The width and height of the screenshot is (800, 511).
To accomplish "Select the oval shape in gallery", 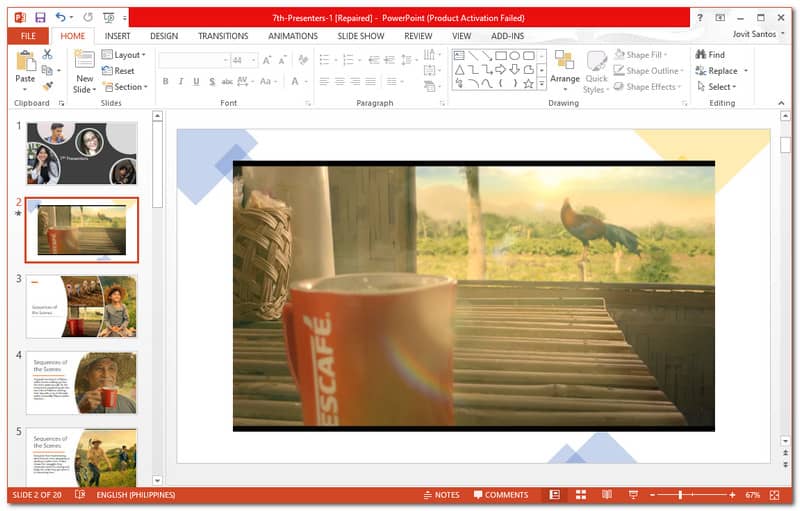I will tap(514, 56).
